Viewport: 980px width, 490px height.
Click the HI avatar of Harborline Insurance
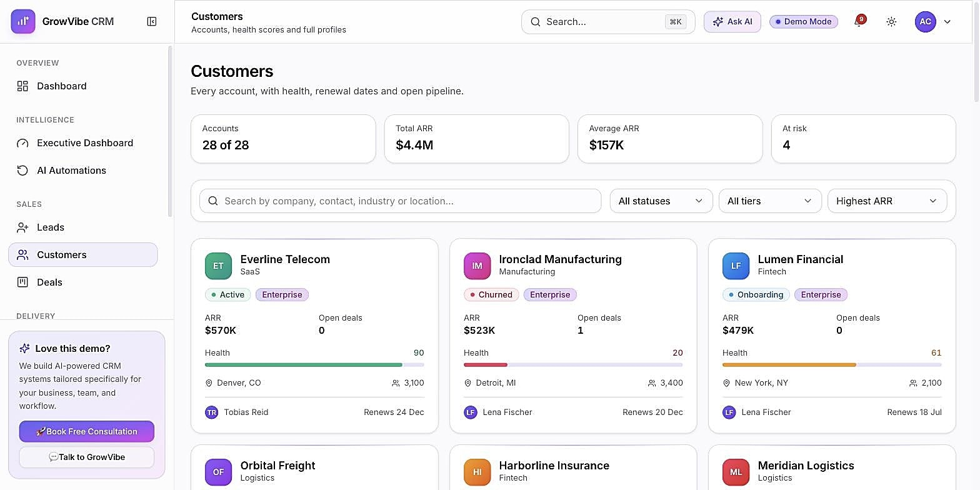coord(477,472)
